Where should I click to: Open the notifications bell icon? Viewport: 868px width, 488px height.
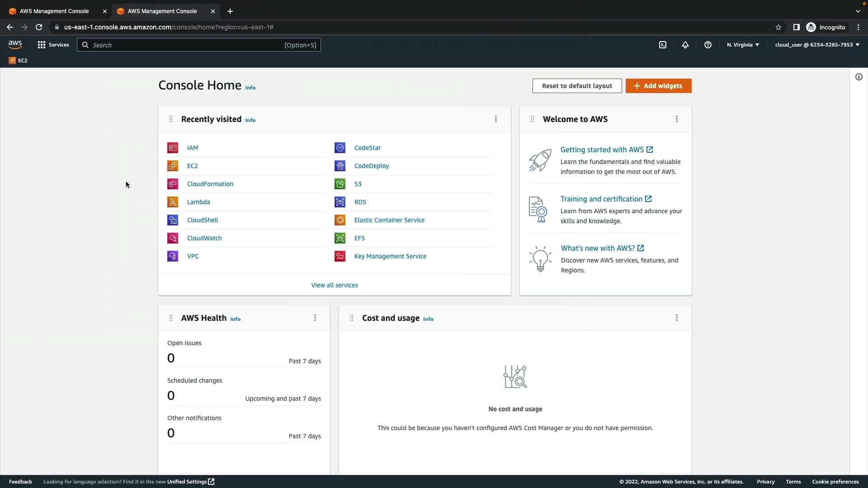point(685,45)
